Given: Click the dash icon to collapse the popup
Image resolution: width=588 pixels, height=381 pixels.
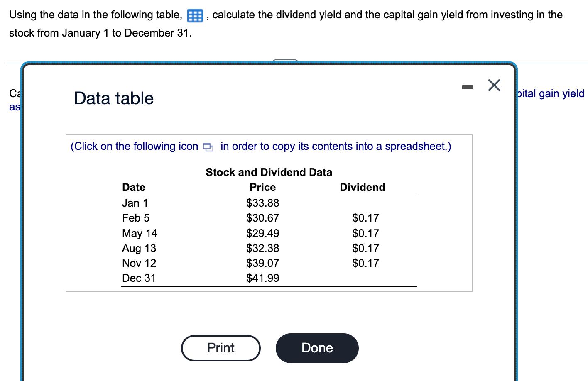Looking at the screenshot, I should (x=467, y=87).
